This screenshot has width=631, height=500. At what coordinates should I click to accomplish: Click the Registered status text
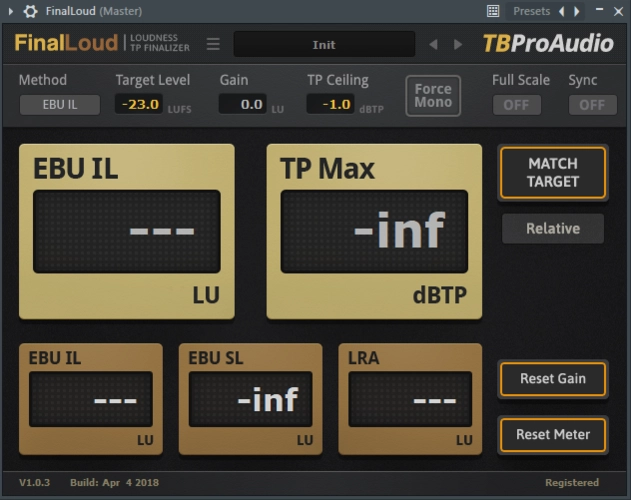pos(572,482)
